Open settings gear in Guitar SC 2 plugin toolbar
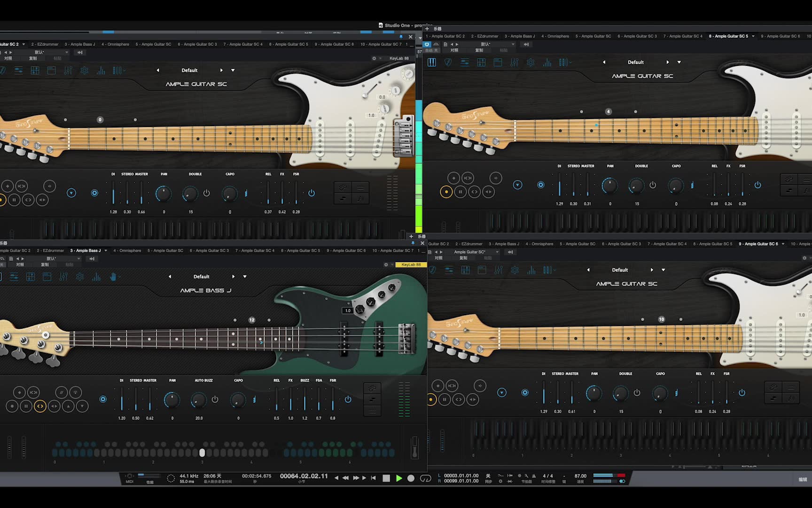 pos(85,71)
